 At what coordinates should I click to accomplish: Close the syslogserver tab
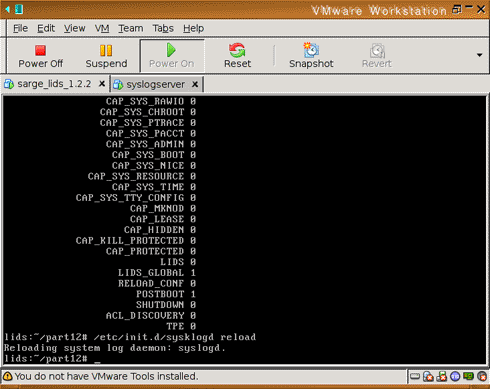coord(195,85)
